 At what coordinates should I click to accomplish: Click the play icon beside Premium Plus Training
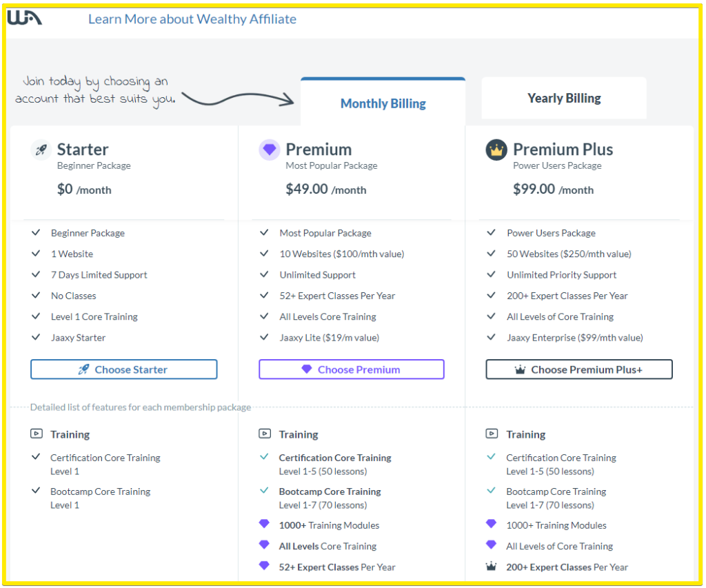pos(492,434)
